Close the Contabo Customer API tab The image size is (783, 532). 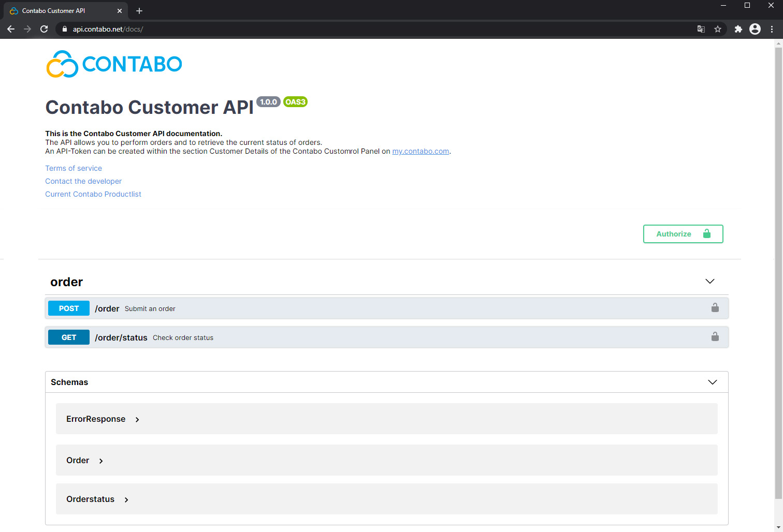click(120, 11)
